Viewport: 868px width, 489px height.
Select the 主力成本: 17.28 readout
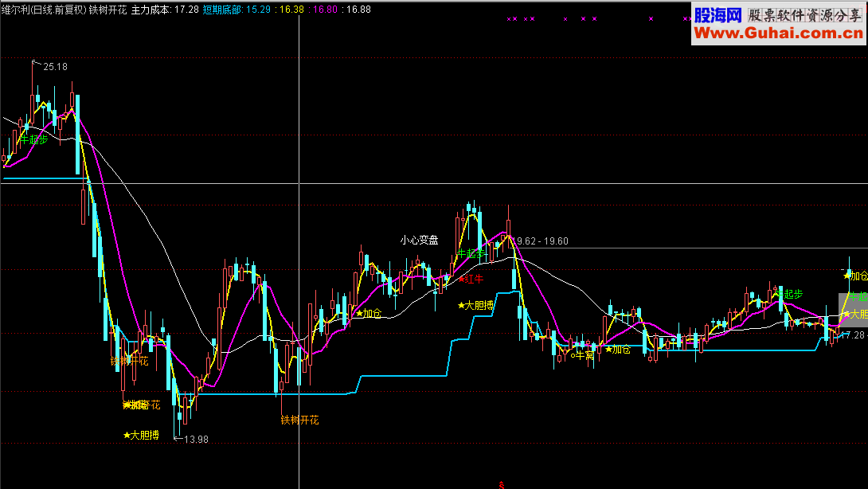164,10
